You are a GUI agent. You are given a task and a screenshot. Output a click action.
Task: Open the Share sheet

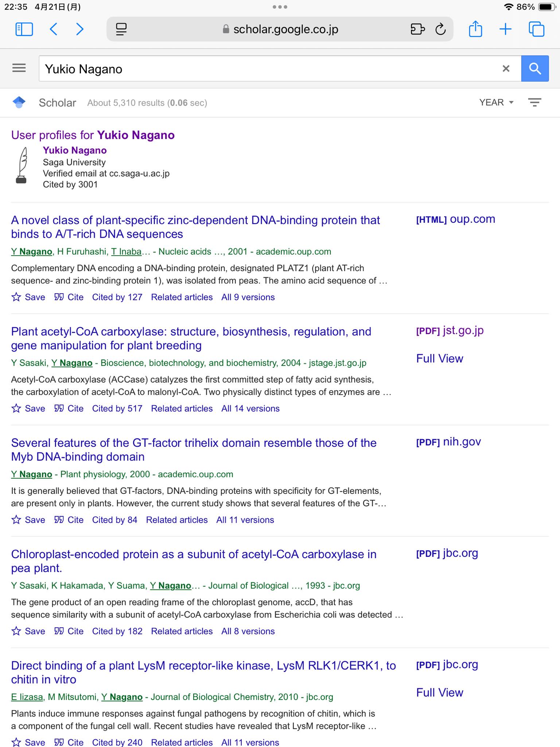point(475,29)
